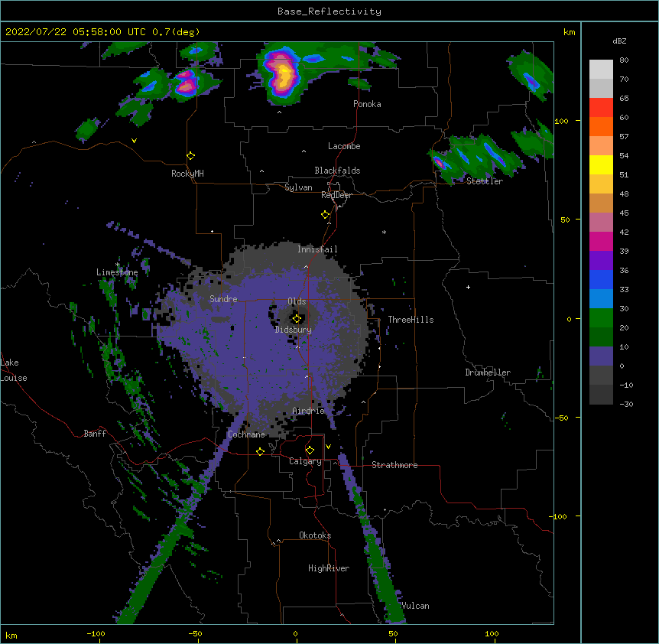The width and height of the screenshot is (659, 644).
Task: Click the blue 33 dBZ color swatch
Action: [601, 280]
